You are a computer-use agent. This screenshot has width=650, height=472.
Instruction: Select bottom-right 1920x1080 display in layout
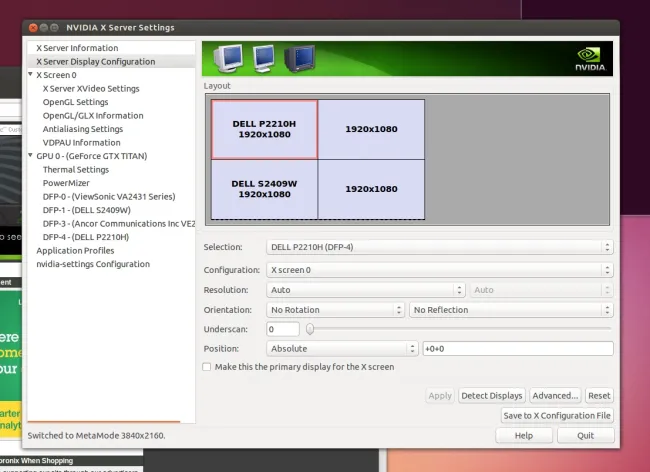click(371, 189)
